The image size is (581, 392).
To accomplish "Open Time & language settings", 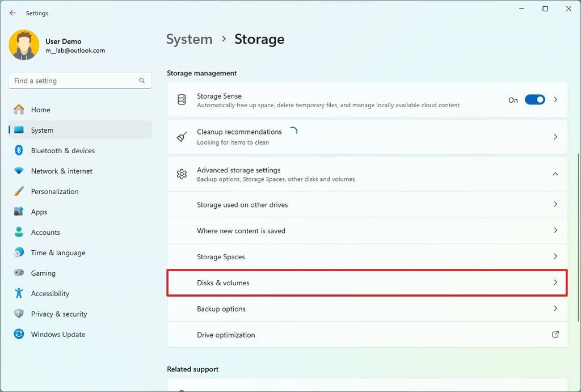I will point(58,252).
